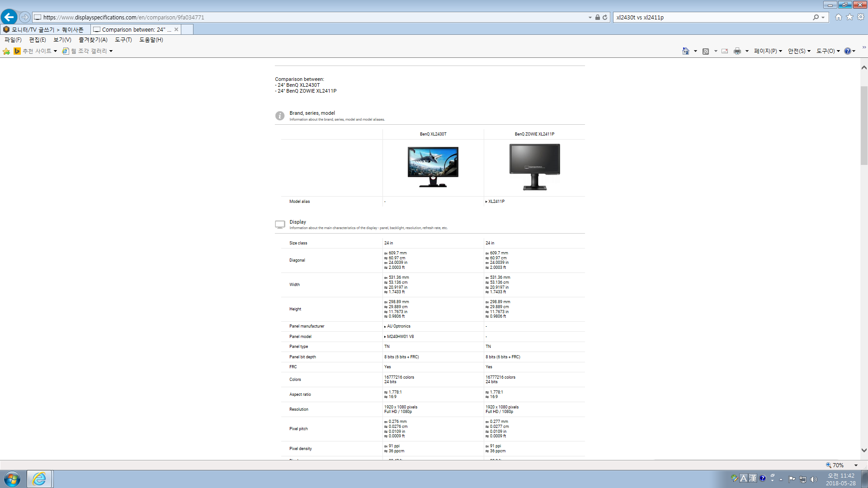The image size is (868, 488).
Task: Click the RSS feeds icon
Action: click(706, 51)
